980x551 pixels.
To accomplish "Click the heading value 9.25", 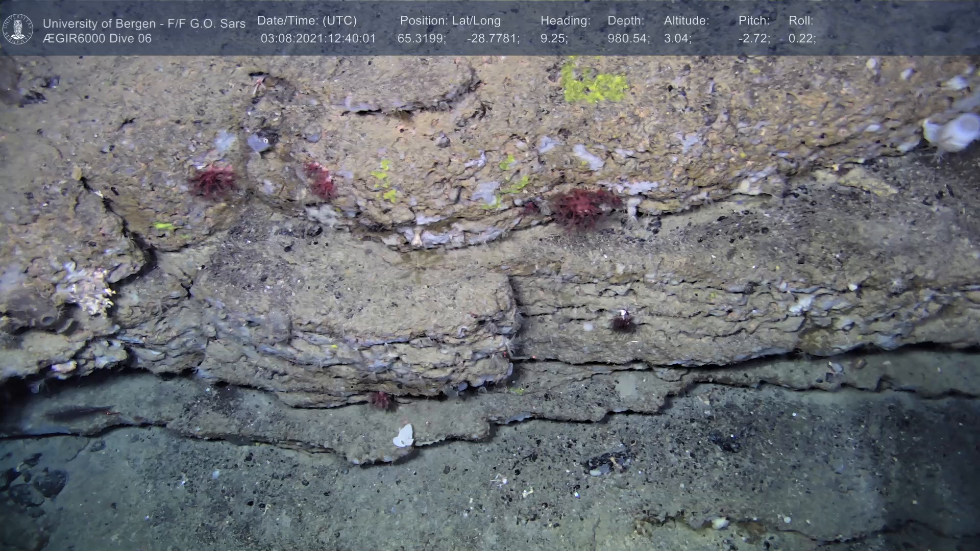I will pyautogui.click(x=554, y=39).
